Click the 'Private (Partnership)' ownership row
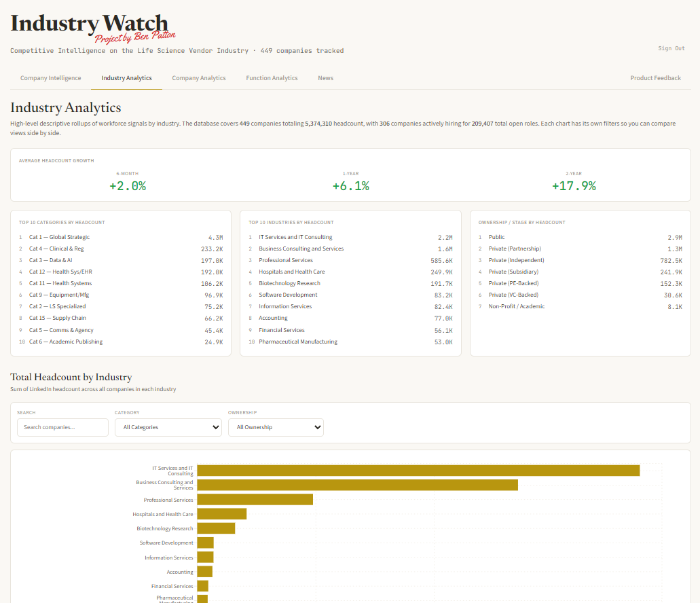700x603 pixels. pyautogui.click(x=581, y=249)
